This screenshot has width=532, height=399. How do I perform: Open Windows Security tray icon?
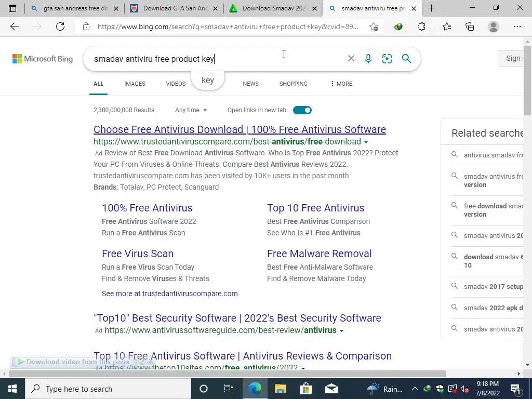pyautogui.click(x=440, y=389)
